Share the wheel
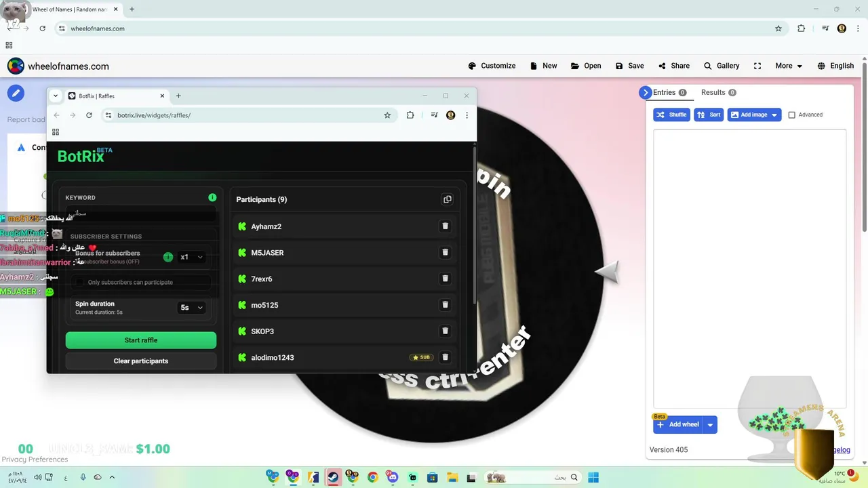The width and height of the screenshot is (868, 488). coord(673,66)
